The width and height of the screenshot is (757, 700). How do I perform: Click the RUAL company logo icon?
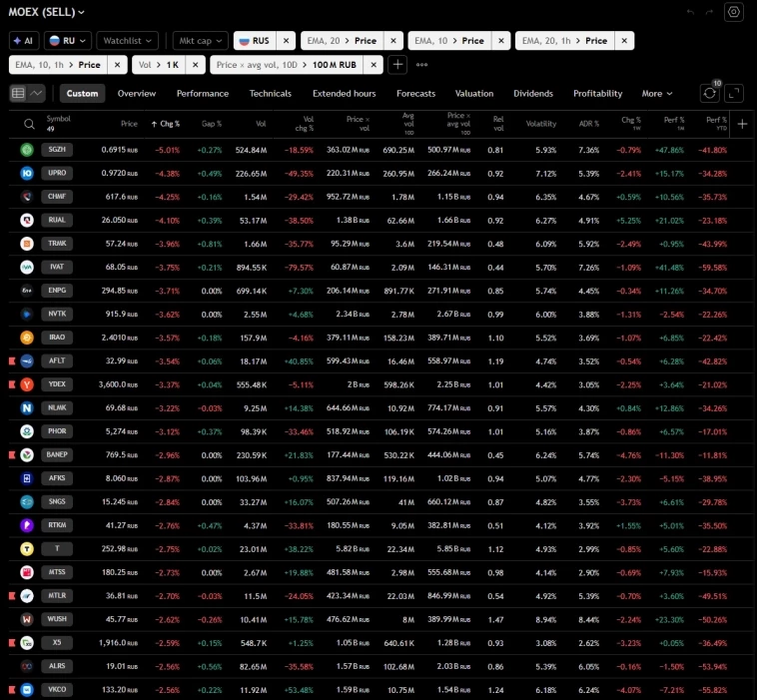[x=27, y=220]
